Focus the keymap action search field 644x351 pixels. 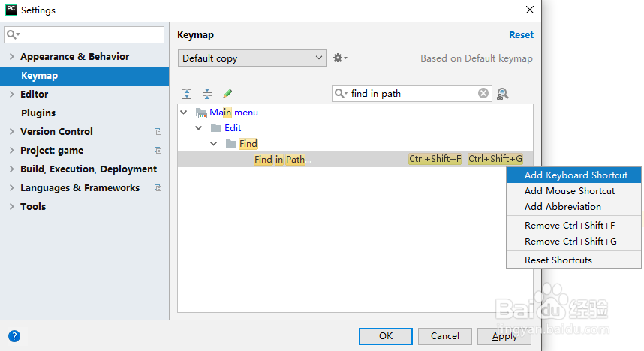point(411,93)
